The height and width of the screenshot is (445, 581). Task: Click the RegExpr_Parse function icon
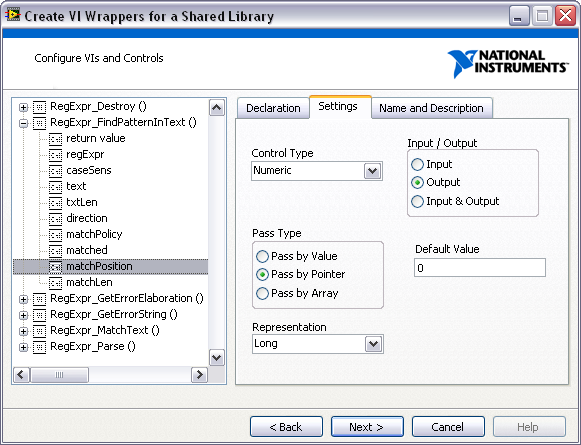tap(39, 347)
